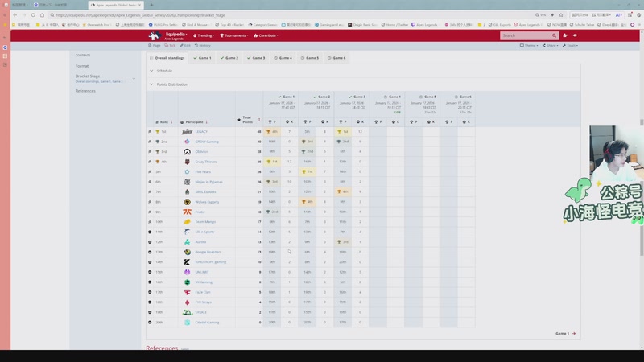Sort table by Total Points column

(x=259, y=120)
